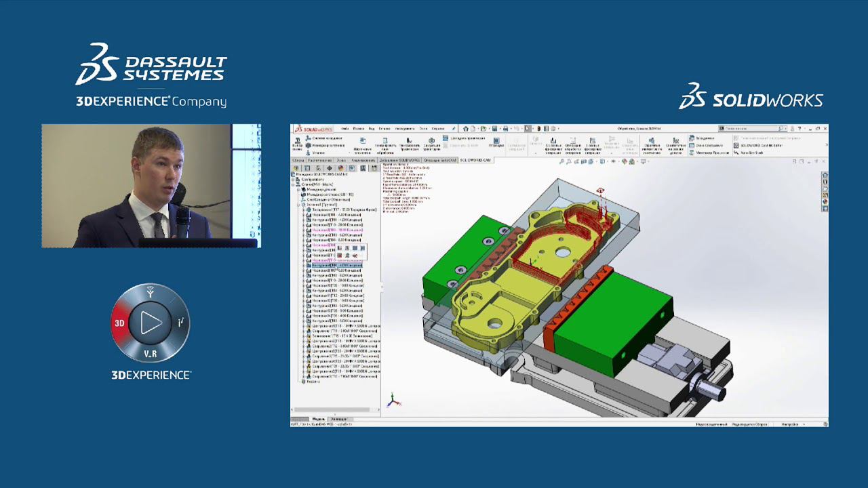Open the Options gear icon
The height and width of the screenshot is (488, 868).
[553, 129]
